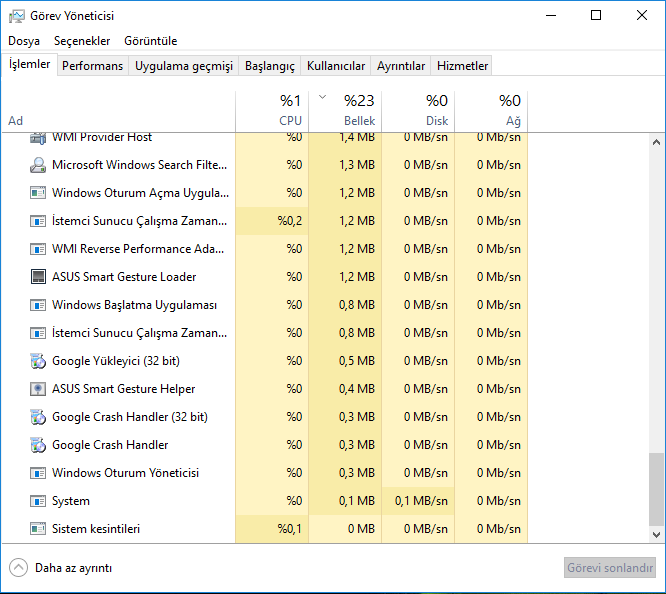Click the System process icon
This screenshot has height=594, width=666.
(x=38, y=501)
